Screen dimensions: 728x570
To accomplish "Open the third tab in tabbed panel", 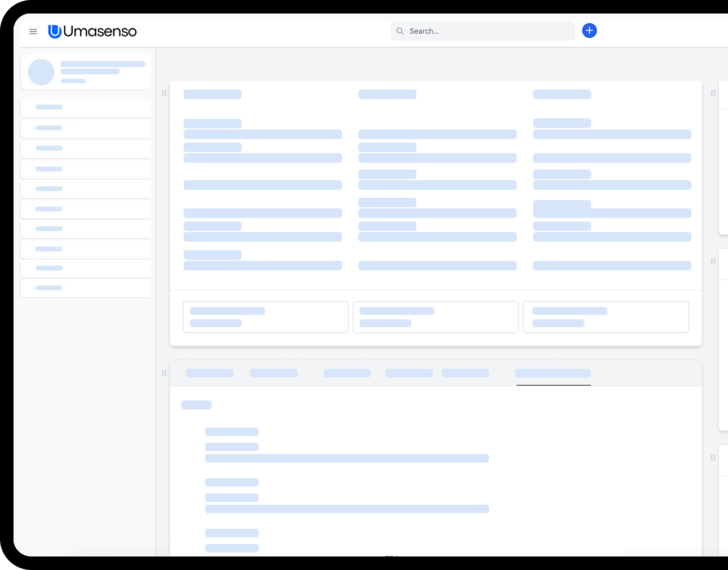I will tap(347, 373).
